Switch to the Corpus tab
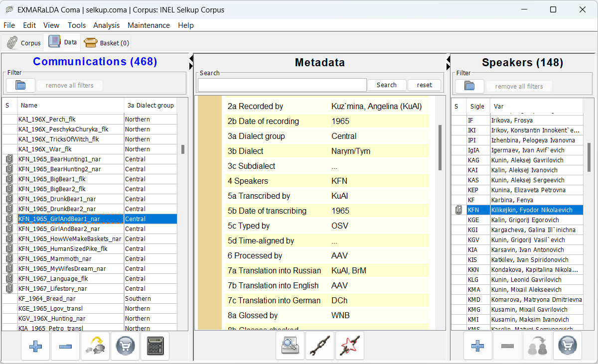The height and width of the screenshot is (364, 598). click(x=23, y=43)
